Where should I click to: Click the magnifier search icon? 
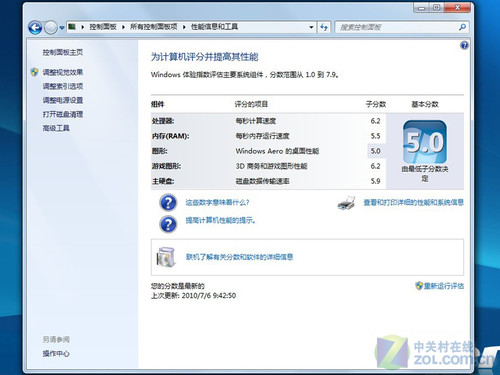point(462,27)
